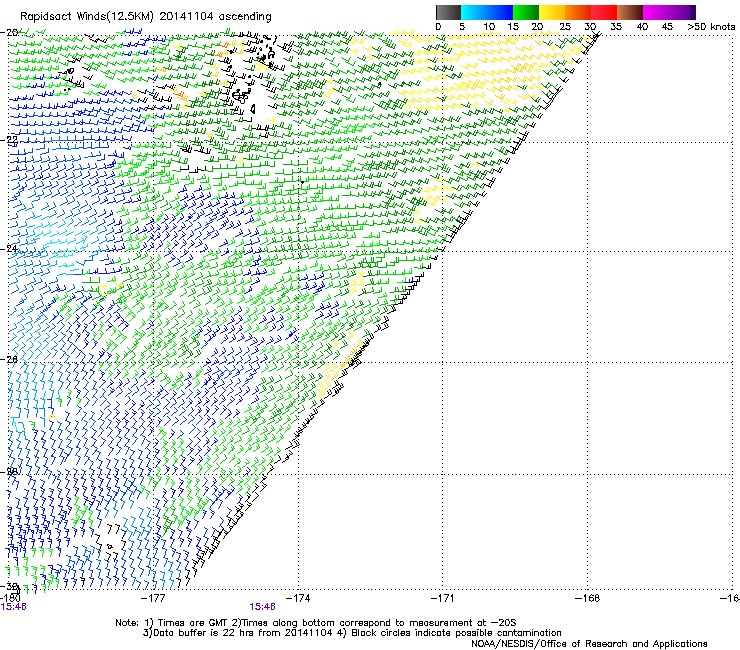Click the legend label '10'
This screenshot has width=740, height=650.
(x=489, y=27)
